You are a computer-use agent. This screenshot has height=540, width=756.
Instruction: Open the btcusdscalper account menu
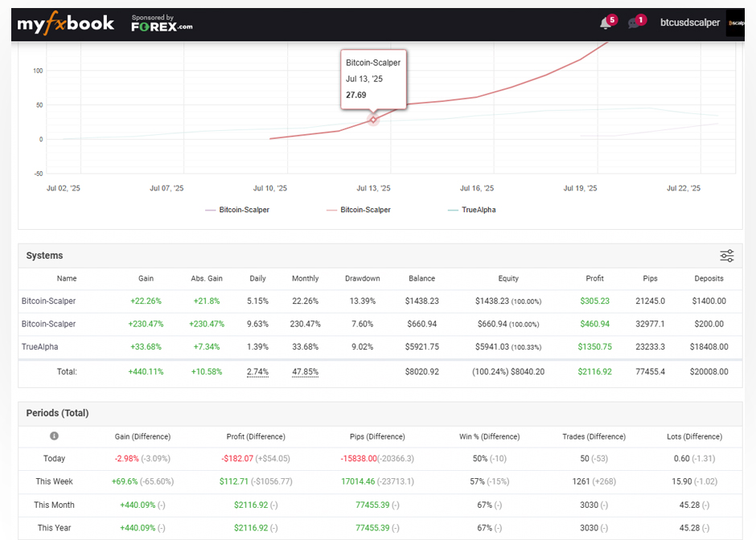point(690,23)
